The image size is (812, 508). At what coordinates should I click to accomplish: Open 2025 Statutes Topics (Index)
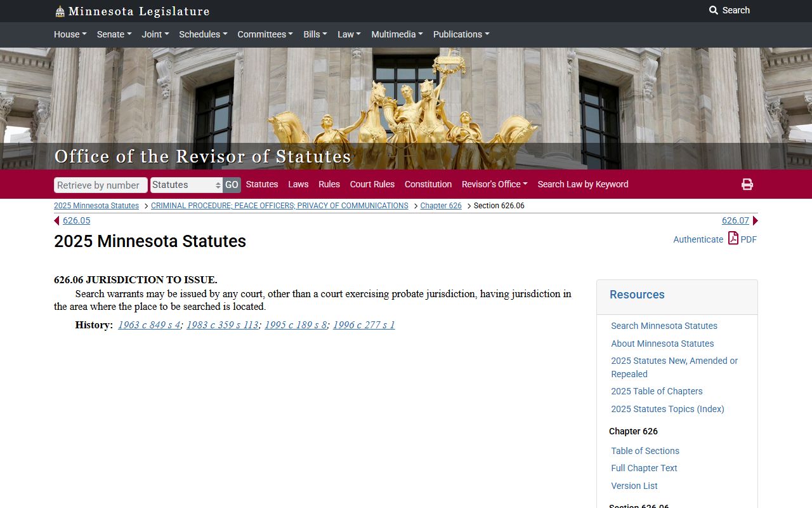[667, 409]
